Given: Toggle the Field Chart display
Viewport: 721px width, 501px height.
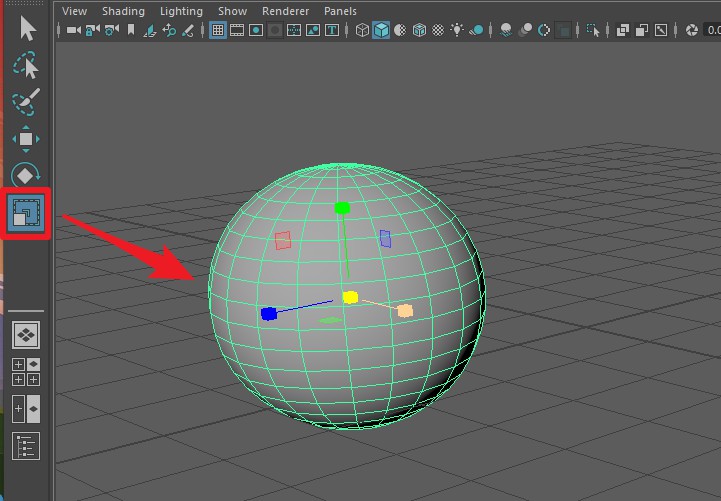Looking at the screenshot, I should tap(294, 30).
